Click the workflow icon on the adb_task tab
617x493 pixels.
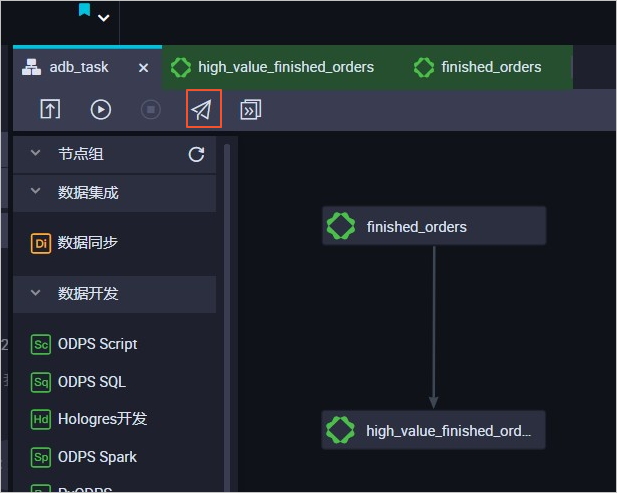[x=31, y=67]
